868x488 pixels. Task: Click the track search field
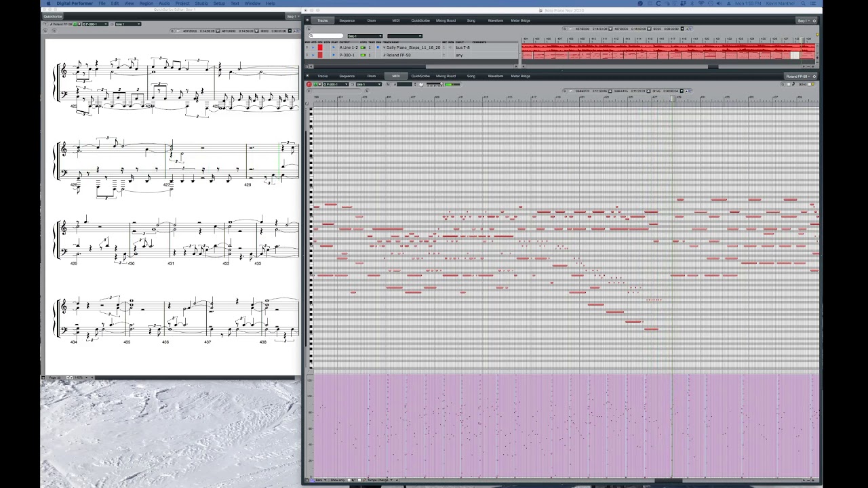point(325,36)
